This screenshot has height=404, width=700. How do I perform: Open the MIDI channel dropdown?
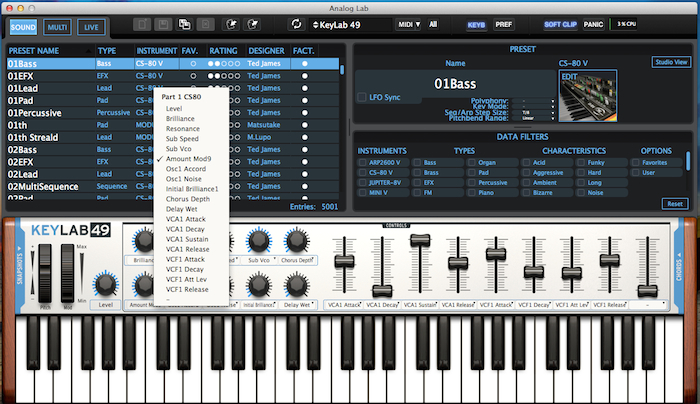click(408, 25)
